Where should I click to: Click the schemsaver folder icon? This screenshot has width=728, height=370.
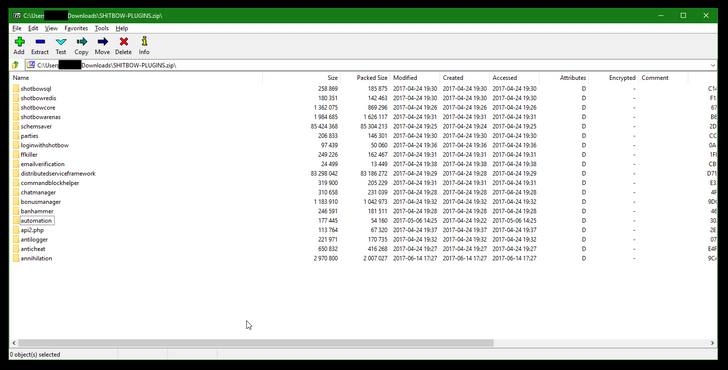coord(16,126)
